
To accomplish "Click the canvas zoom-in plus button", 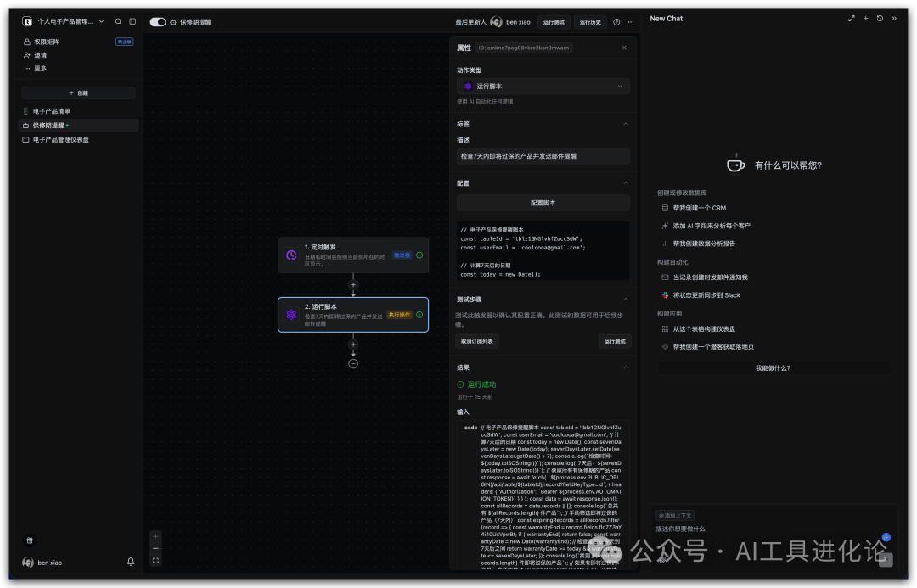I will [x=155, y=536].
